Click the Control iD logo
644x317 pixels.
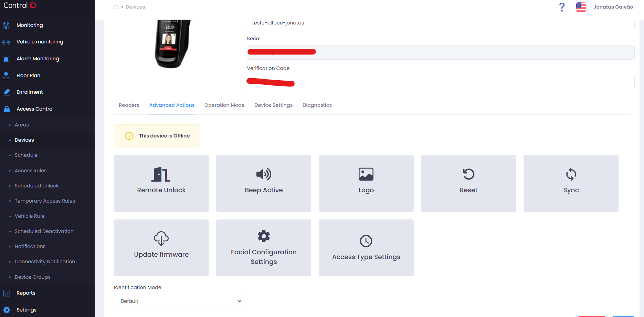pos(20,6)
